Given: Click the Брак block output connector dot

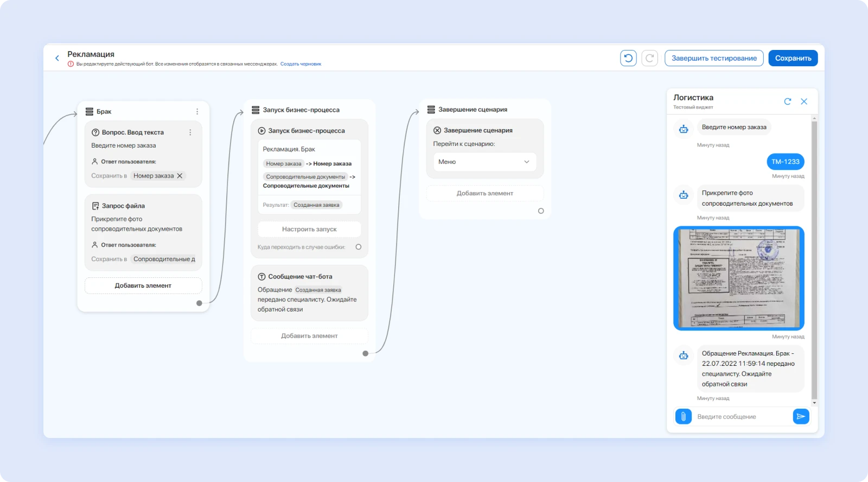Looking at the screenshot, I should 199,303.
